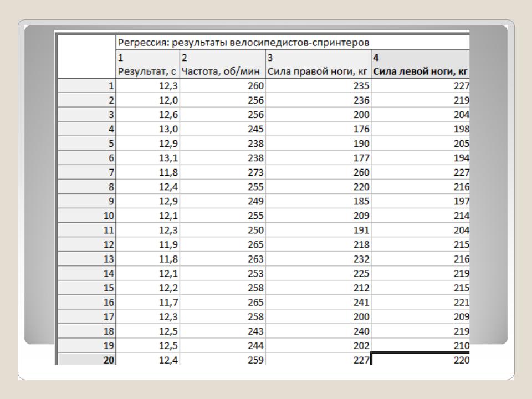The image size is (532, 399).
Task: Click right leg cell 209 in row 10
Action: (319, 216)
